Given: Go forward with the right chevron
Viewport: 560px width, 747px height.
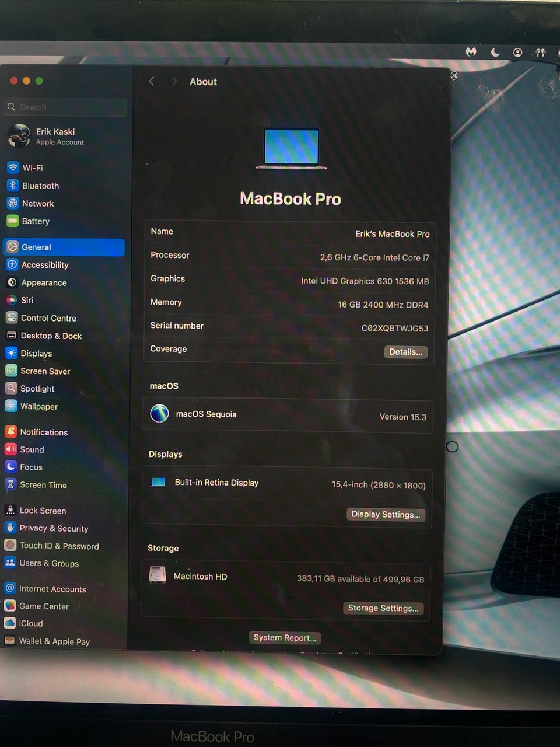Looking at the screenshot, I should pyautogui.click(x=174, y=82).
